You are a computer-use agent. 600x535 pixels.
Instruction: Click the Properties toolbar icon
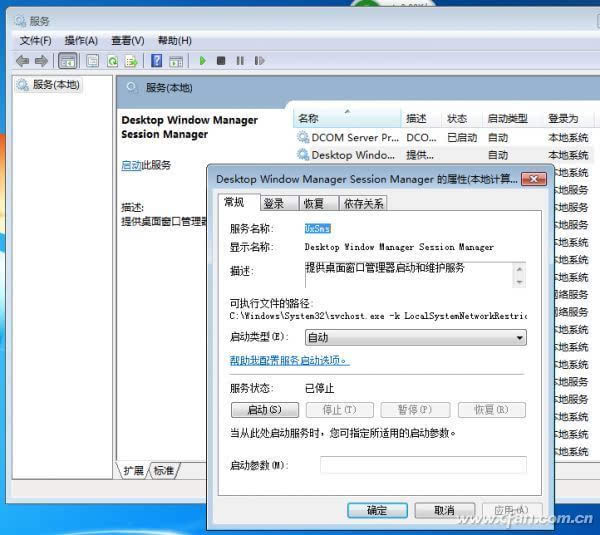93,61
